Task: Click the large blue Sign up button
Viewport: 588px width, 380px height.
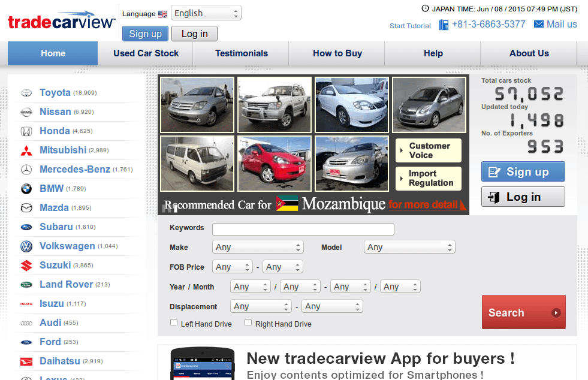Action: coord(523,172)
